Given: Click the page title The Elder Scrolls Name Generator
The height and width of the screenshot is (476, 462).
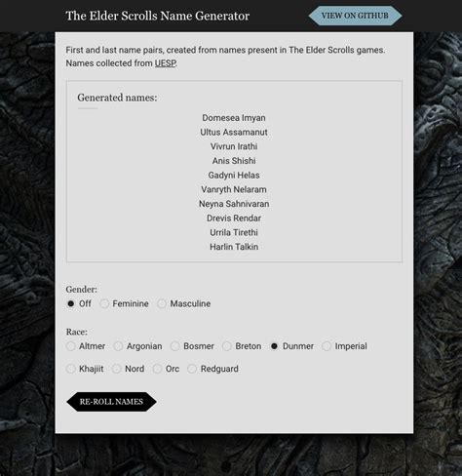Looking at the screenshot, I should pos(158,16).
